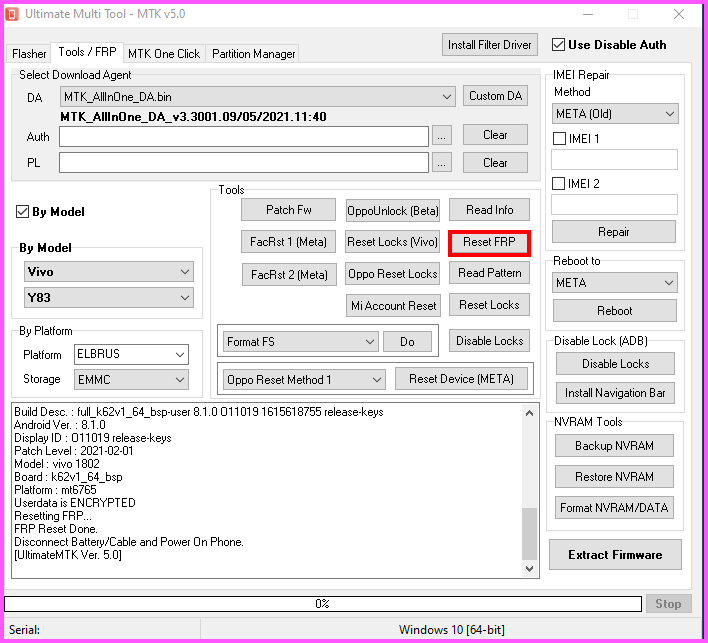Enable the IMEI 1 checkbox
Image resolution: width=708 pixels, height=643 pixels.
(x=559, y=139)
